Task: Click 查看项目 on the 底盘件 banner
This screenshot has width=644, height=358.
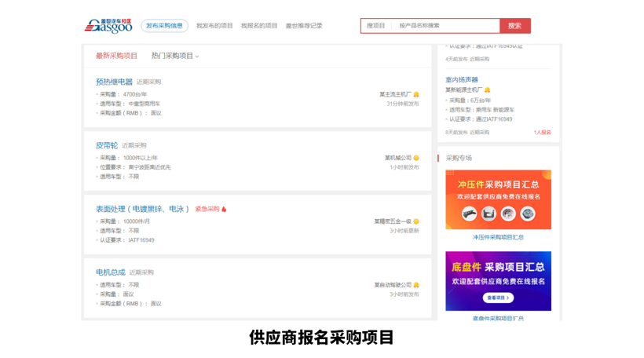Action: point(498,298)
